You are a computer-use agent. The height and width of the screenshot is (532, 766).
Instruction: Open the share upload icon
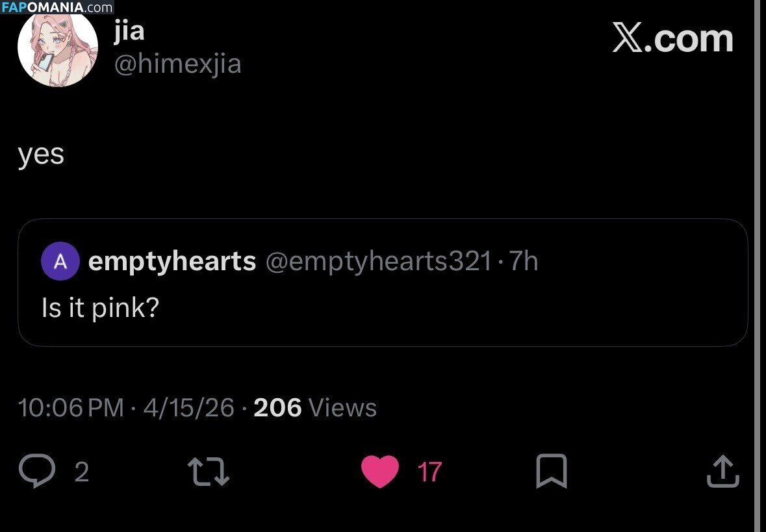point(722,472)
